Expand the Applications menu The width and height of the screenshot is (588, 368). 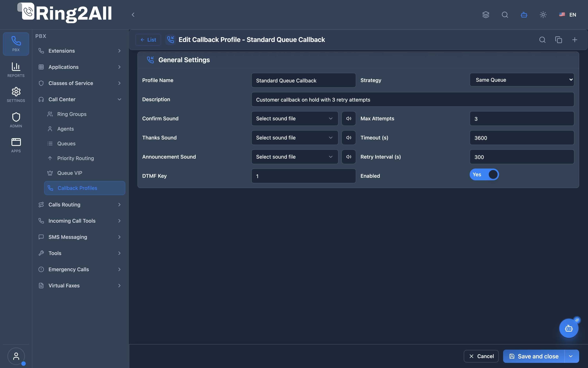click(80, 67)
